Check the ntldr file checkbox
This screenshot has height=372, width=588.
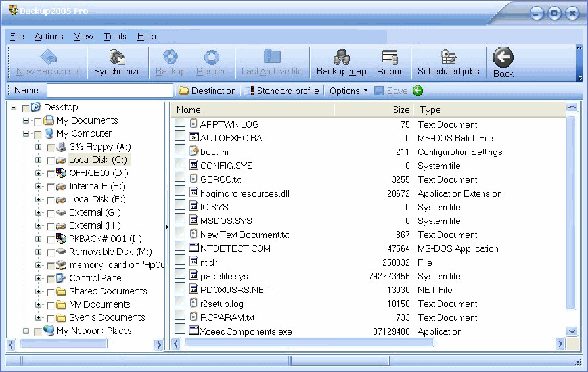[x=180, y=260]
